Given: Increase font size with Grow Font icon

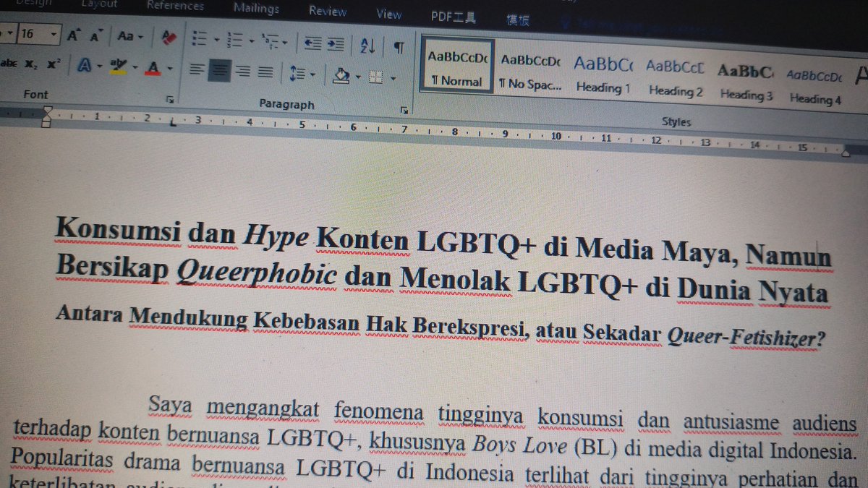Looking at the screenshot, I should click(74, 35).
